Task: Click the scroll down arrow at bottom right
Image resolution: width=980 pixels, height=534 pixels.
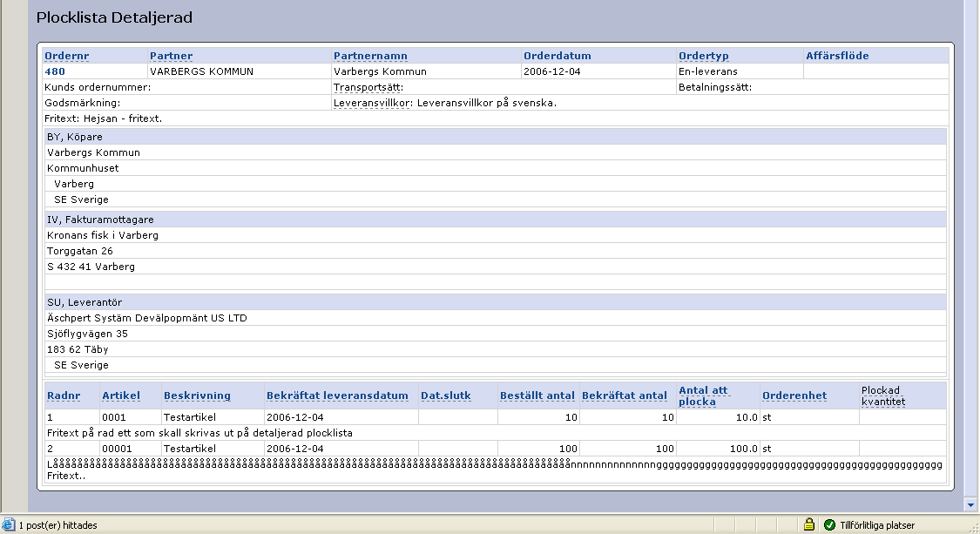Action: (x=970, y=504)
